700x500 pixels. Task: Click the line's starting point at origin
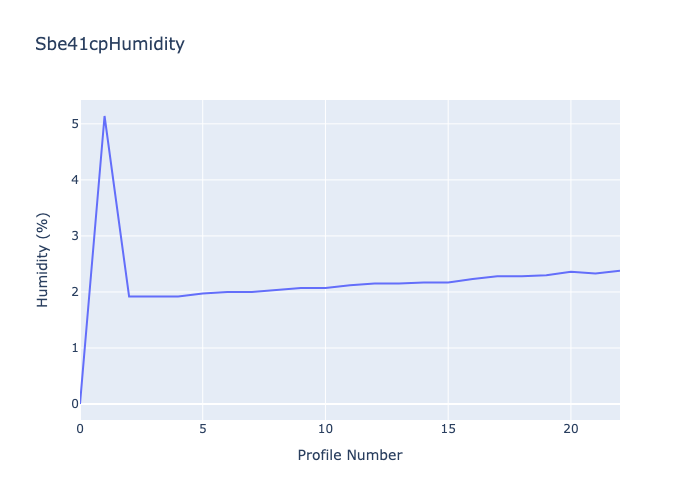coord(81,403)
